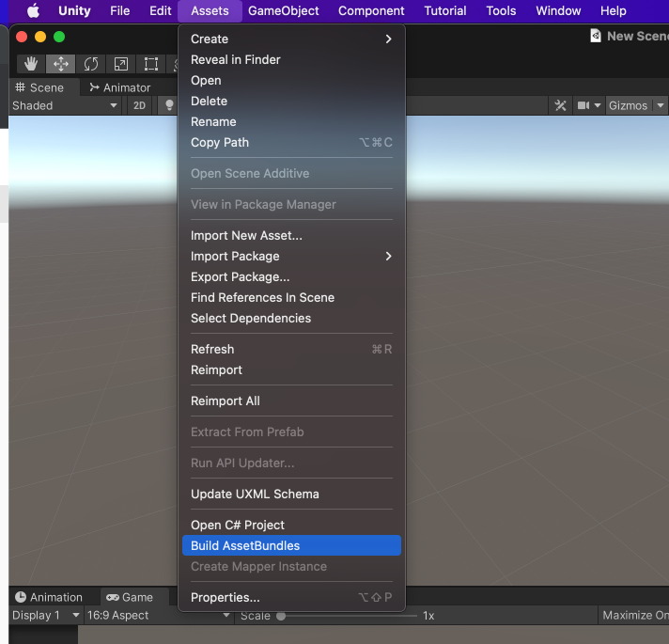Screen dimensions: 669x644
Task: Adjust the Scale slider handle
Action: point(281,616)
